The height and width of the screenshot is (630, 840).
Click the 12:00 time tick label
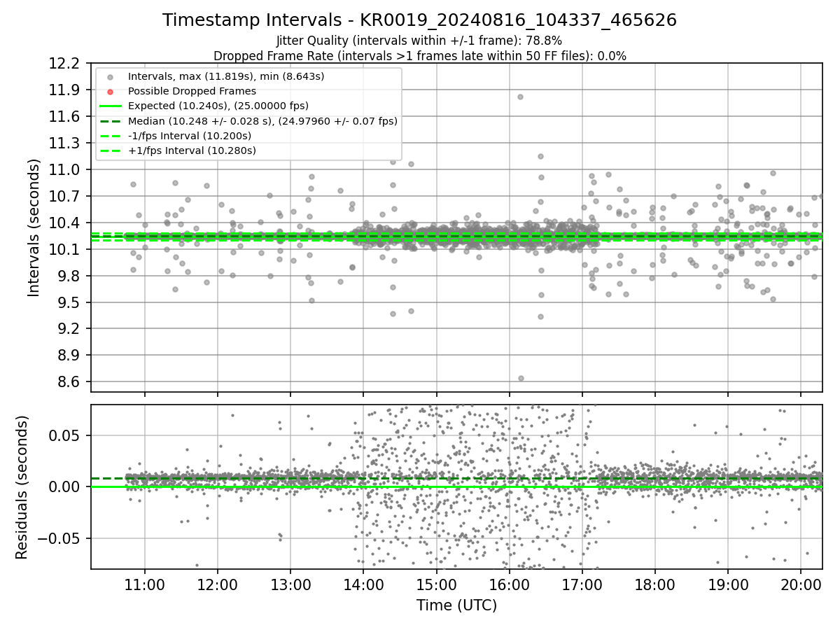218,585
